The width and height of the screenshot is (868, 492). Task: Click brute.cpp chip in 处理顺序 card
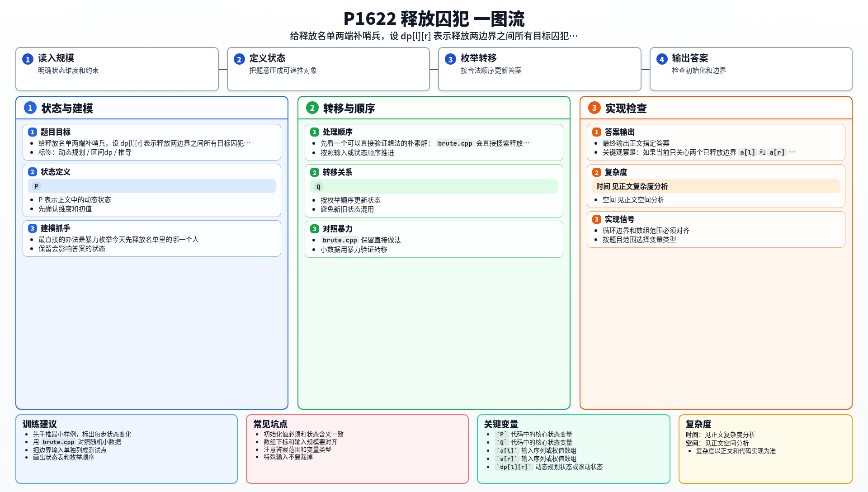[455, 143]
